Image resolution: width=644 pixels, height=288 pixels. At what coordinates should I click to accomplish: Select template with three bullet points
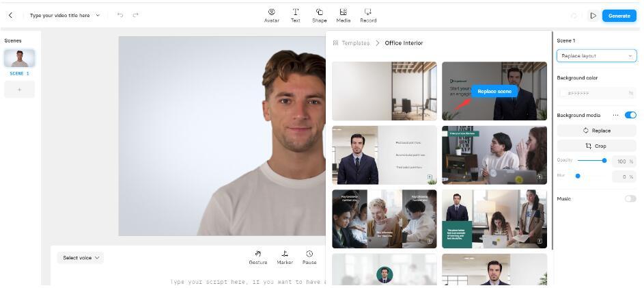coord(384,155)
